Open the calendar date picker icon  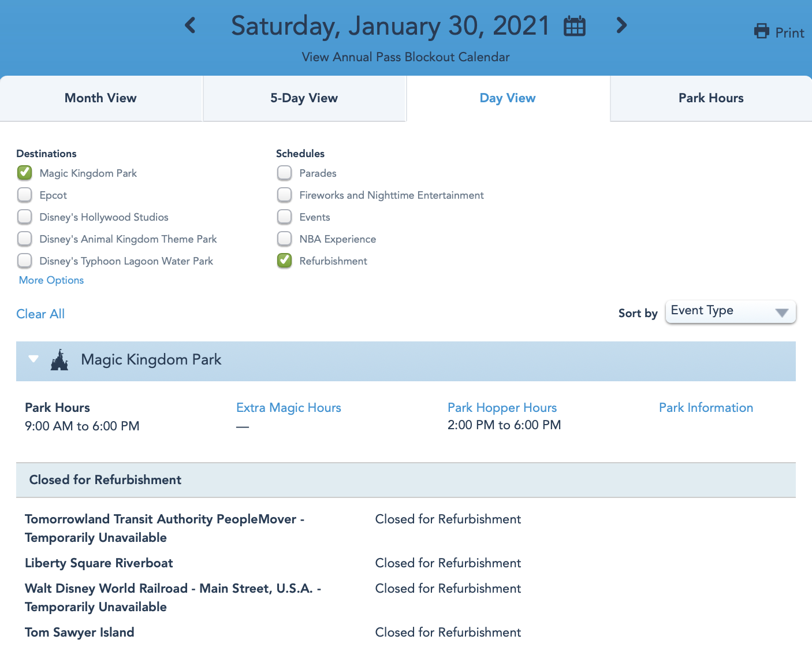click(x=575, y=27)
